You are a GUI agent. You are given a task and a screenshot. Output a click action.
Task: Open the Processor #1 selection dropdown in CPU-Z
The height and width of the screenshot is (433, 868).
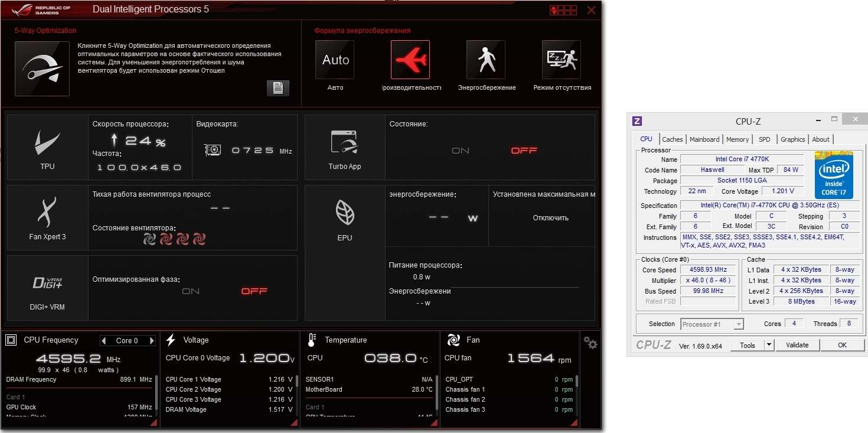click(x=712, y=324)
